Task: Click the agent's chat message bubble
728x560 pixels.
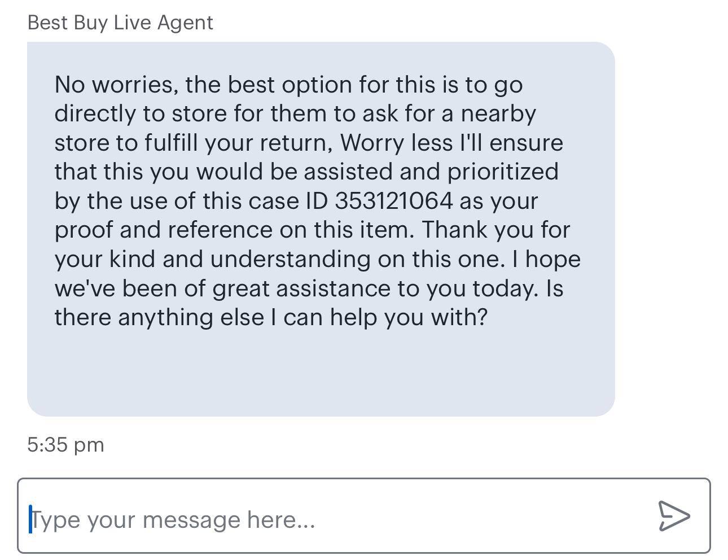Action: [321, 226]
